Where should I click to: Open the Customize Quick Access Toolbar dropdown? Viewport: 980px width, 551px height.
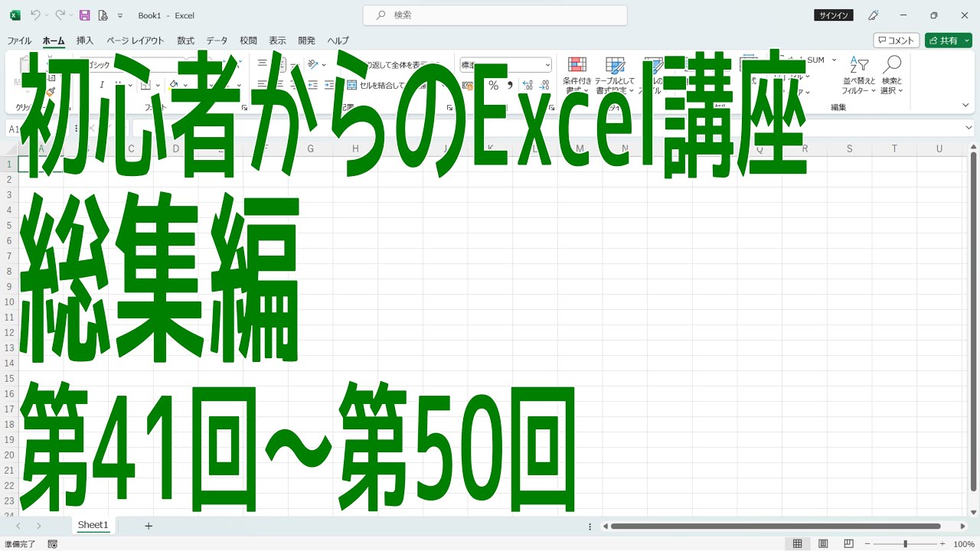click(x=120, y=15)
